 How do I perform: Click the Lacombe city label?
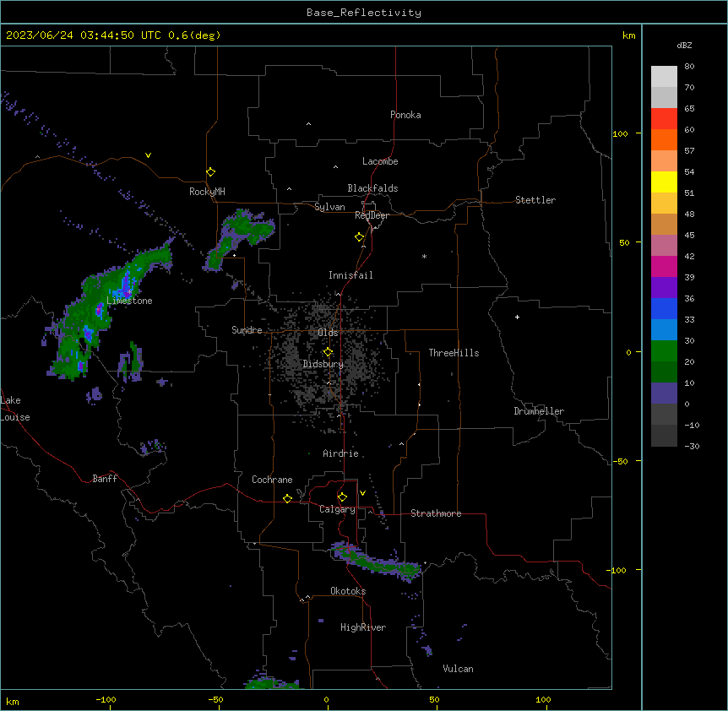[x=380, y=161]
